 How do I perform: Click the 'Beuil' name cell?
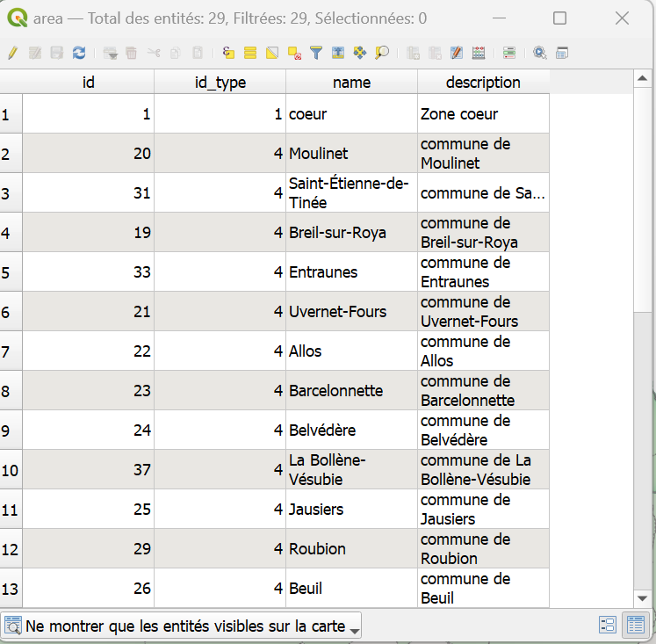[352, 589]
